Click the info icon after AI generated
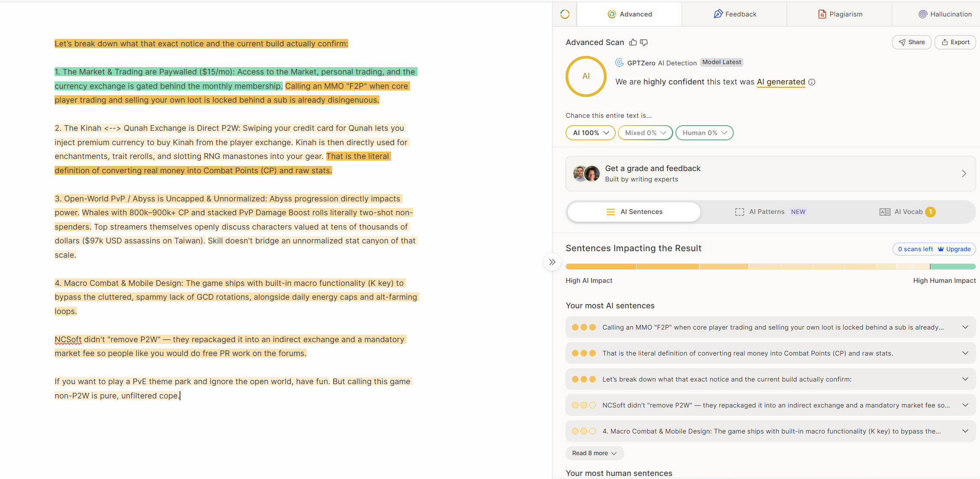 tap(812, 82)
